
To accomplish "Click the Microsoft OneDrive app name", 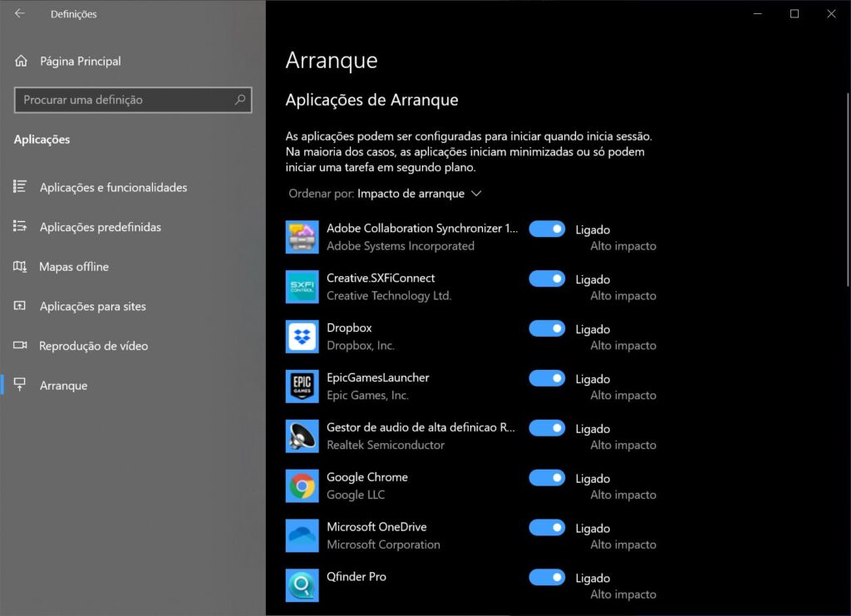I will (376, 527).
